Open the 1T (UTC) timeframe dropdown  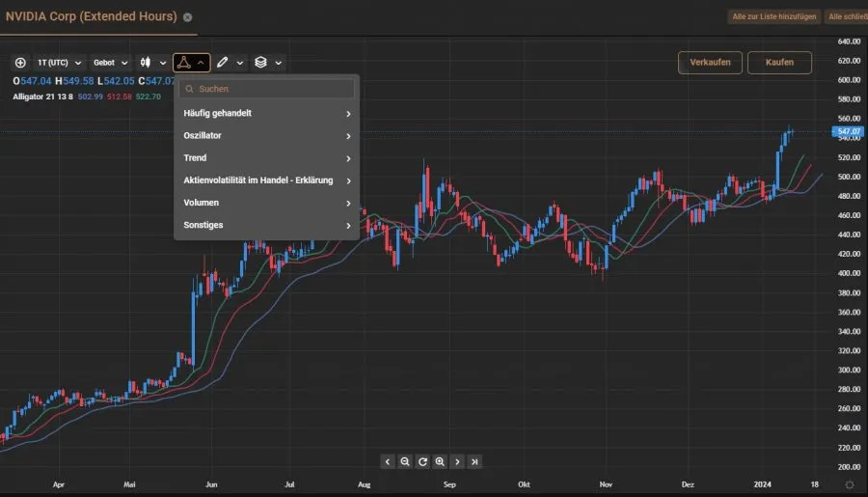(x=60, y=63)
